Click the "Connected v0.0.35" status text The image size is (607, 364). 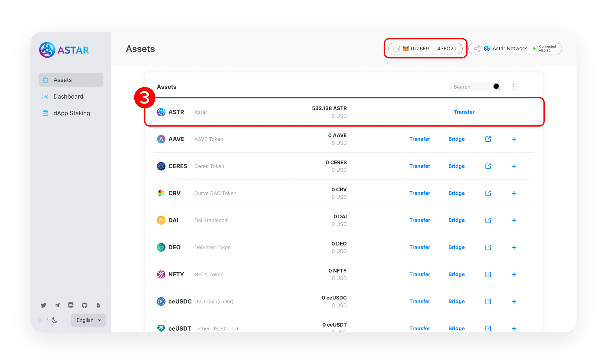547,48
